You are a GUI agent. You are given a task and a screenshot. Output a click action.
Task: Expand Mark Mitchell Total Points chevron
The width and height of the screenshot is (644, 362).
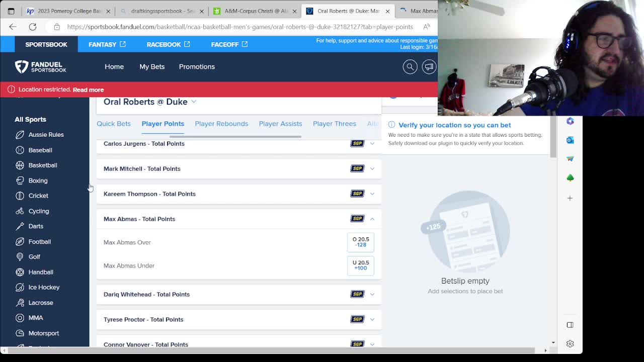tap(372, 168)
